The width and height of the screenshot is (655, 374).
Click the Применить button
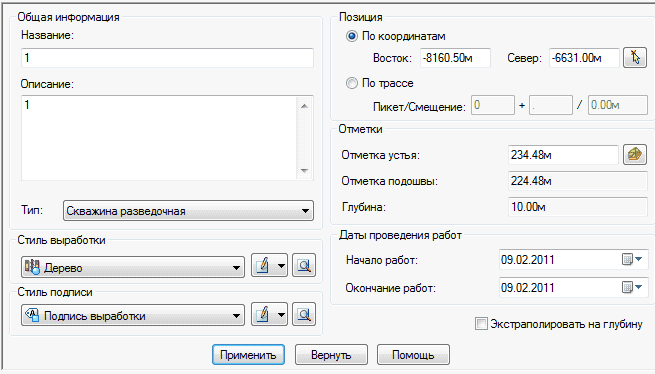(248, 355)
